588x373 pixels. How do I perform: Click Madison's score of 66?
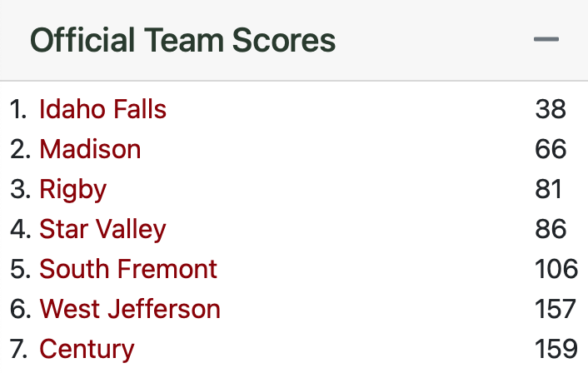pyautogui.click(x=551, y=149)
